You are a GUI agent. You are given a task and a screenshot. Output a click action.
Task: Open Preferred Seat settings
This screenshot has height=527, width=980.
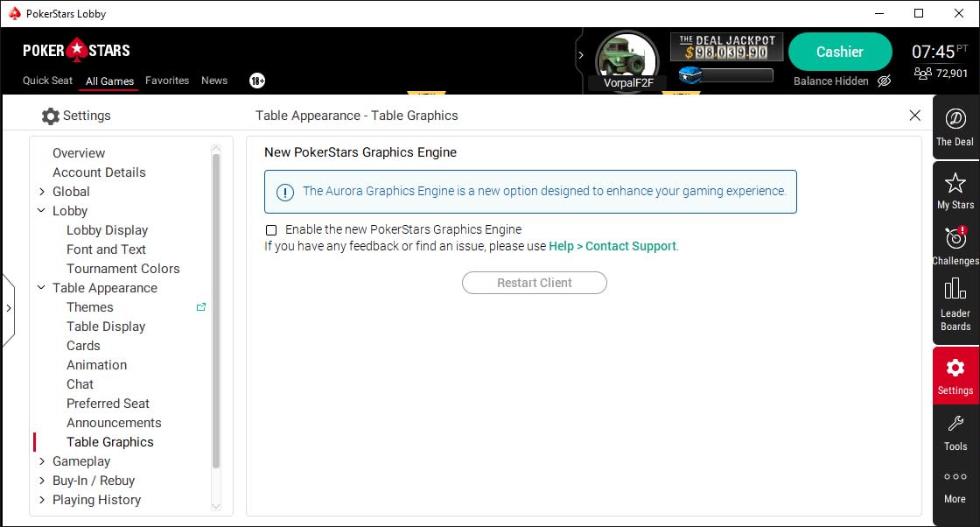point(108,404)
